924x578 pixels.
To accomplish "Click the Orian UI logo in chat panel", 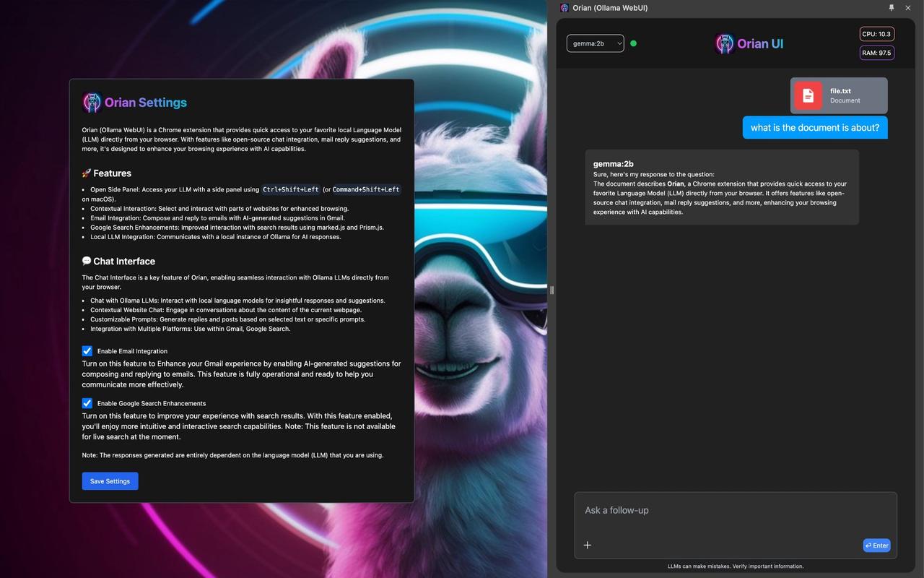I will pos(724,43).
